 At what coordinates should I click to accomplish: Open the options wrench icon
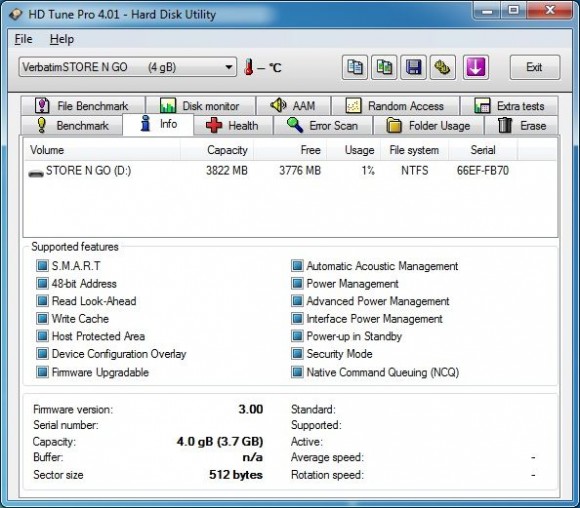click(x=442, y=67)
